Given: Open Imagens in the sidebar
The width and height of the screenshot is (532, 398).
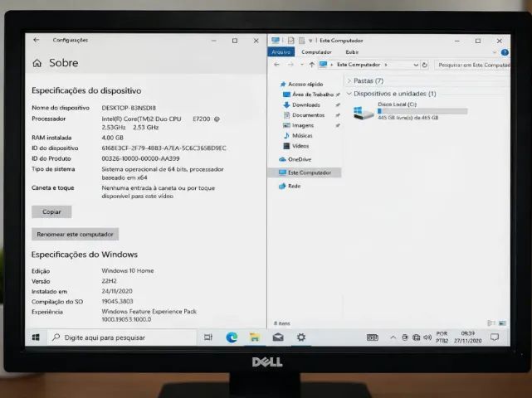Looking at the screenshot, I should click(x=303, y=125).
